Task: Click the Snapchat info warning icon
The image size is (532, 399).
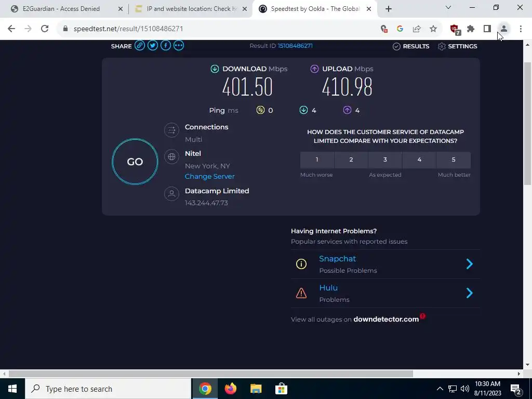Action: click(x=301, y=264)
